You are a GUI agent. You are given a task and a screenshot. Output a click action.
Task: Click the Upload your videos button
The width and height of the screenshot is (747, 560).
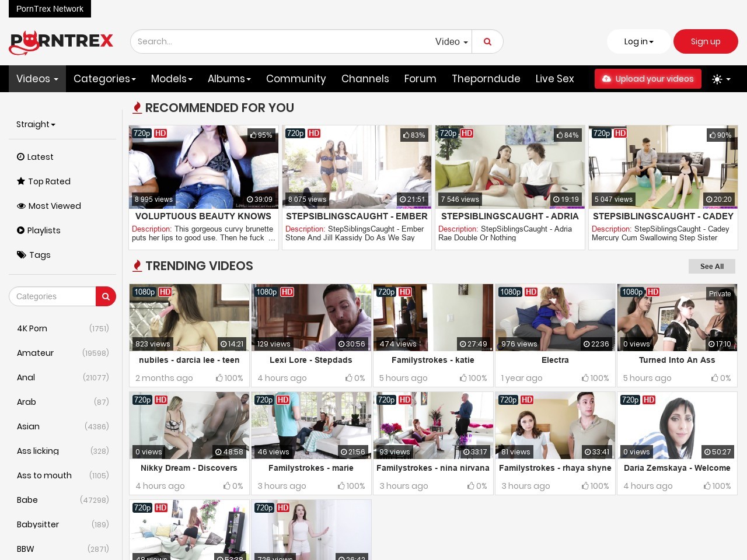click(648, 79)
